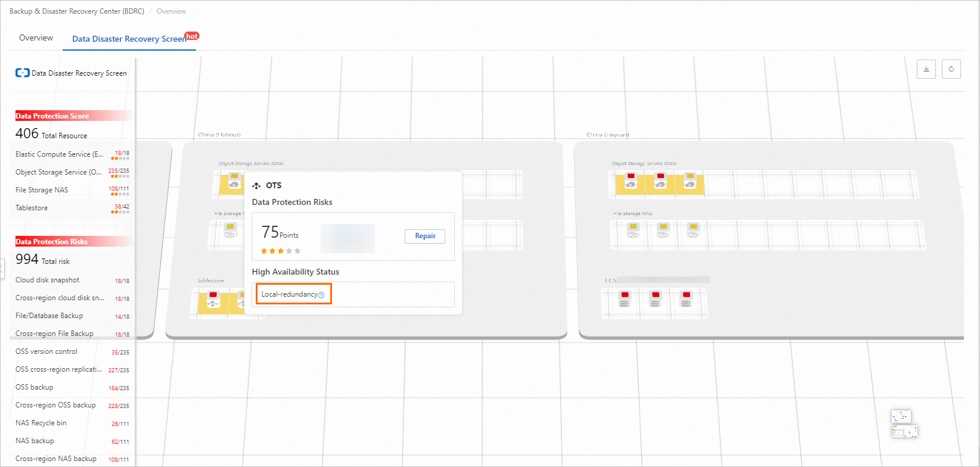Click the Overview breadcrumb item
The height and width of the screenshot is (467, 980).
[171, 11]
